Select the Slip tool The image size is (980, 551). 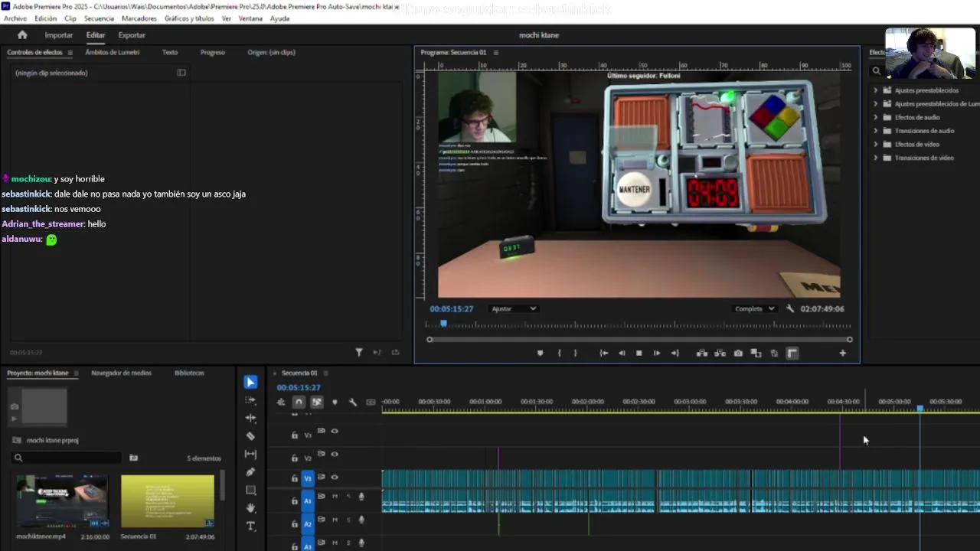pos(250,454)
